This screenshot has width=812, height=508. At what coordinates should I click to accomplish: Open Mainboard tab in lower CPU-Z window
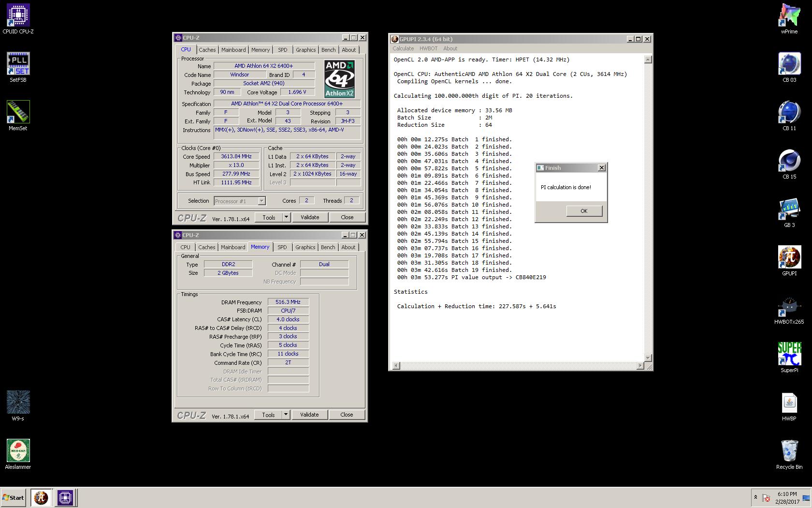(233, 247)
